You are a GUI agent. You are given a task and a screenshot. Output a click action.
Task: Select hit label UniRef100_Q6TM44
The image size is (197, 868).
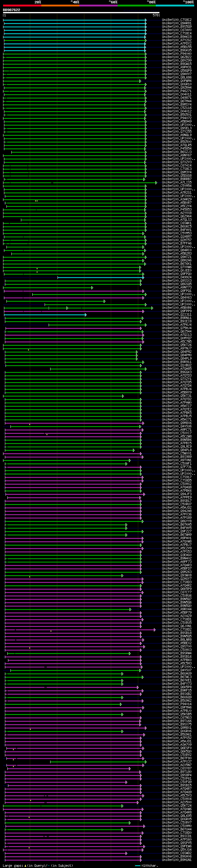pos(177,101)
